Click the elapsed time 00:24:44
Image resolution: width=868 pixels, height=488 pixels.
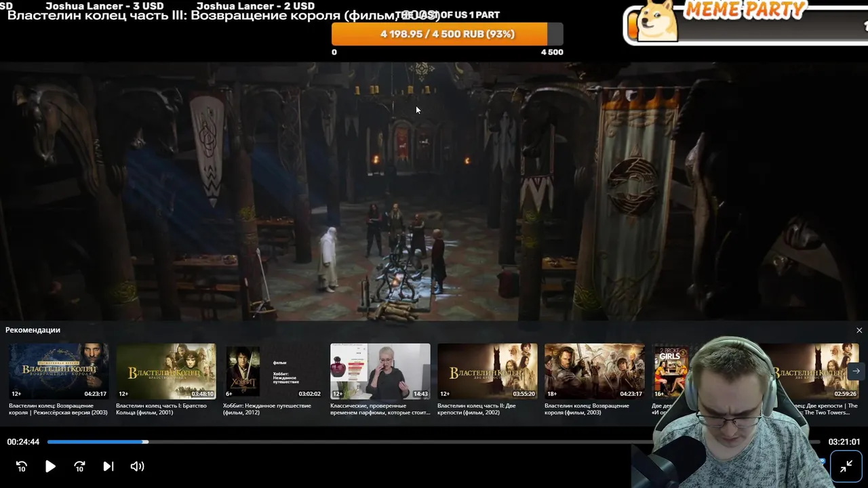[x=23, y=442]
